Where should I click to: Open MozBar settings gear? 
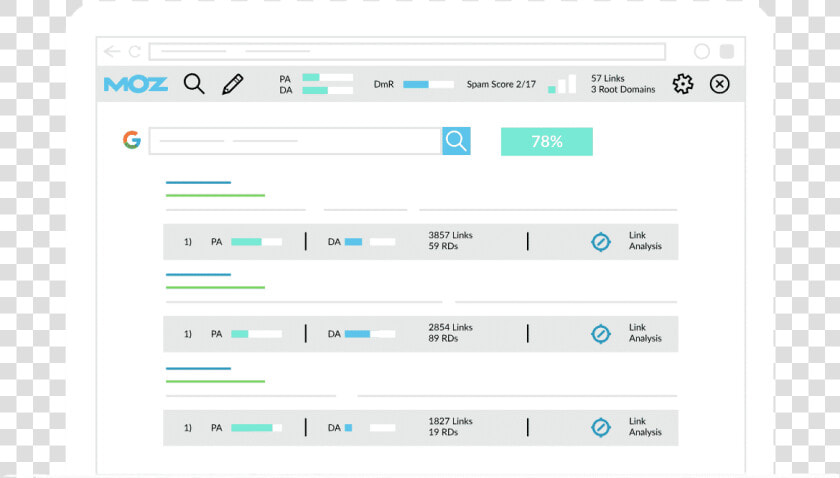[x=683, y=84]
